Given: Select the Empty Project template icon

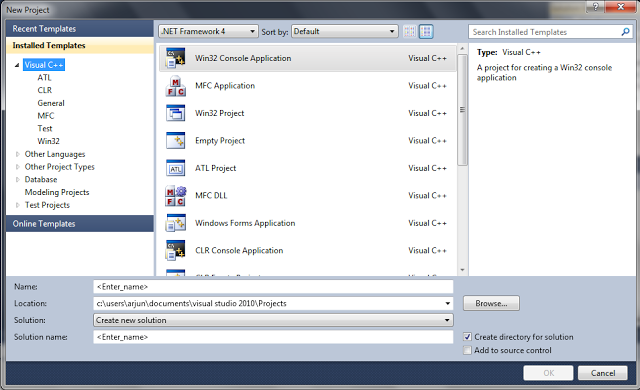Looking at the screenshot, I should [x=176, y=141].
